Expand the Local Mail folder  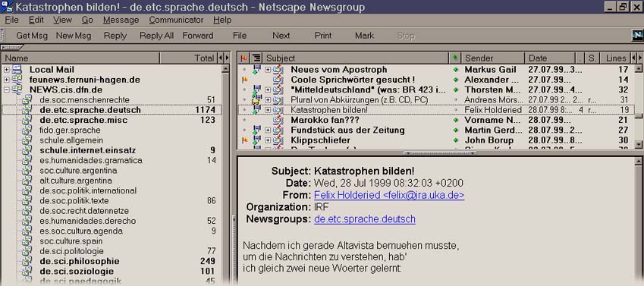7,70
